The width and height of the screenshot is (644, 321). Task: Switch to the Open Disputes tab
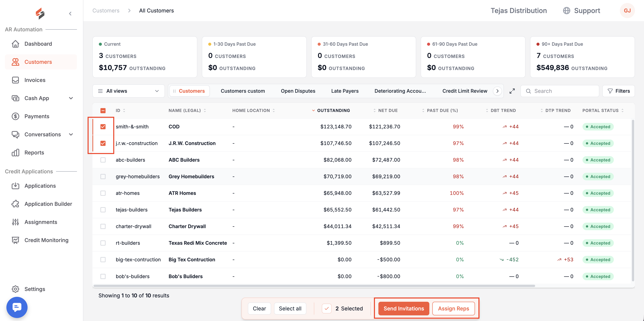coord(298,91)
